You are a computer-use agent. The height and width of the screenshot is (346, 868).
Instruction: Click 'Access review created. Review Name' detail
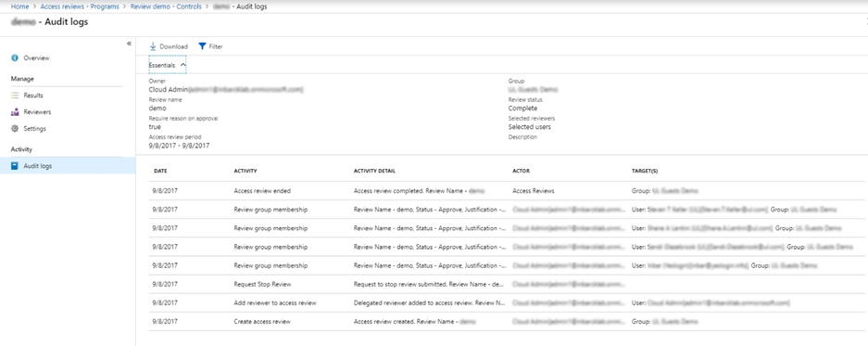click(x=415, y=322)
